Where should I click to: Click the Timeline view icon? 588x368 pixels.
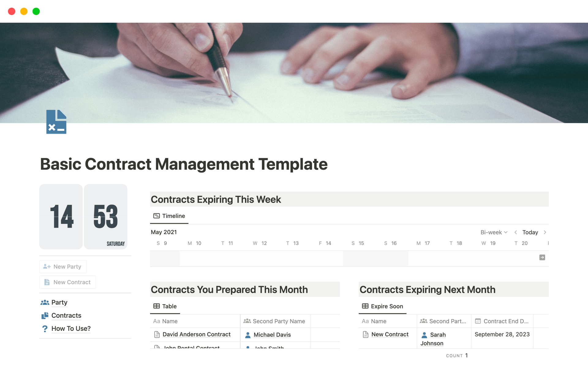click(156, 216)
